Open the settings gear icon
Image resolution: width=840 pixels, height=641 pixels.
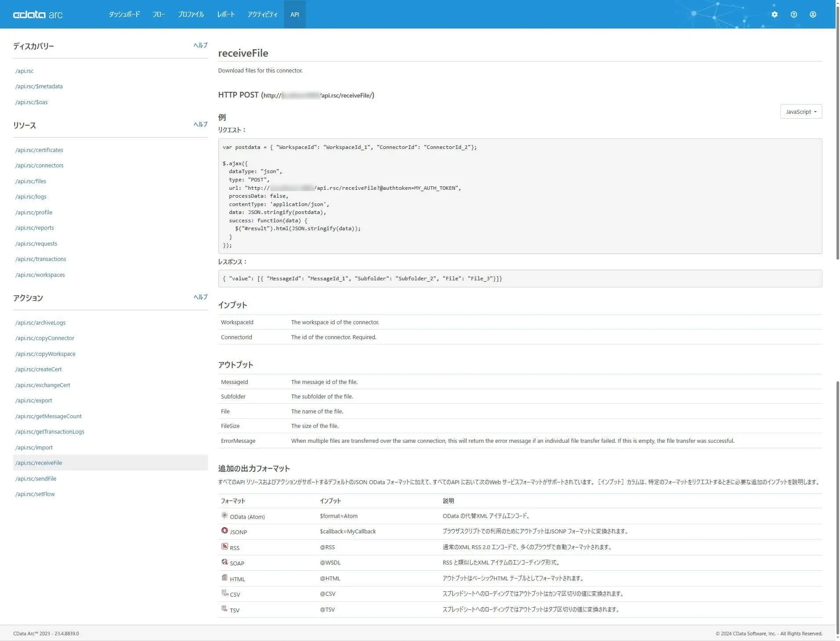tap(775, 14)
